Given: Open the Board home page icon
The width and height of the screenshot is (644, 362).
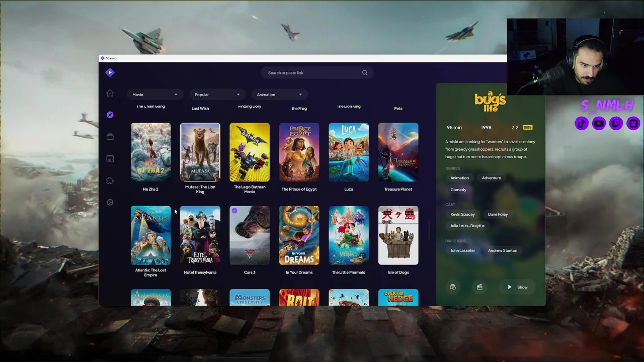Looking at the screenshot, I should tap(110, 93).
